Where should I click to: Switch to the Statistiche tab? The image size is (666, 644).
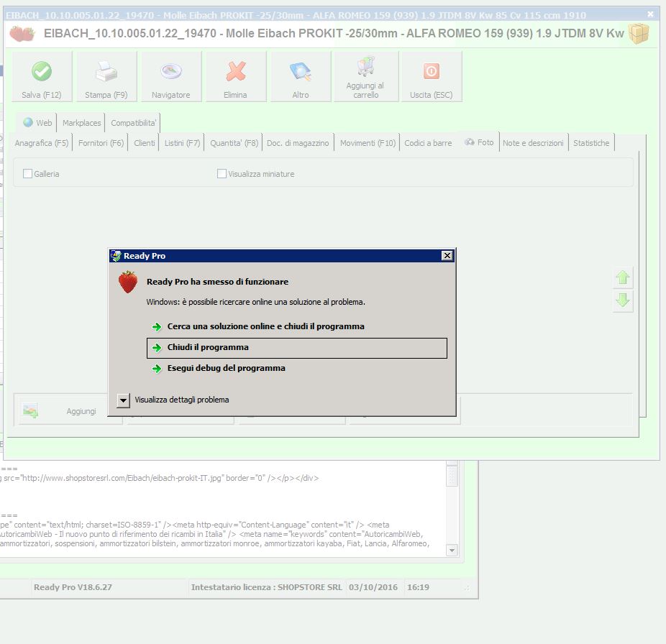591,143
